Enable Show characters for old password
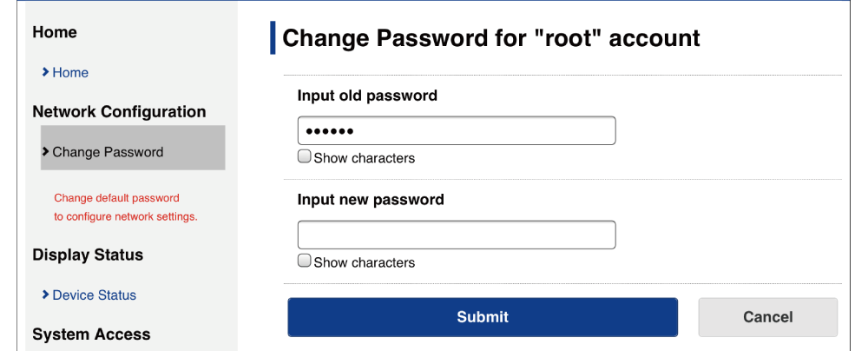The image size is (868, 351). 305,157
